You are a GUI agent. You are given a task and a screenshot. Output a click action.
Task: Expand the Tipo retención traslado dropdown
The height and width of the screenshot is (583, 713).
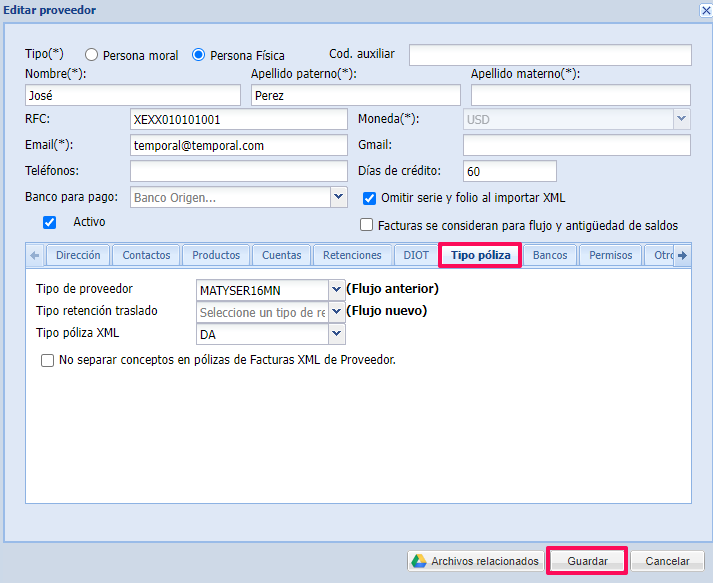(x=336, y=312)
